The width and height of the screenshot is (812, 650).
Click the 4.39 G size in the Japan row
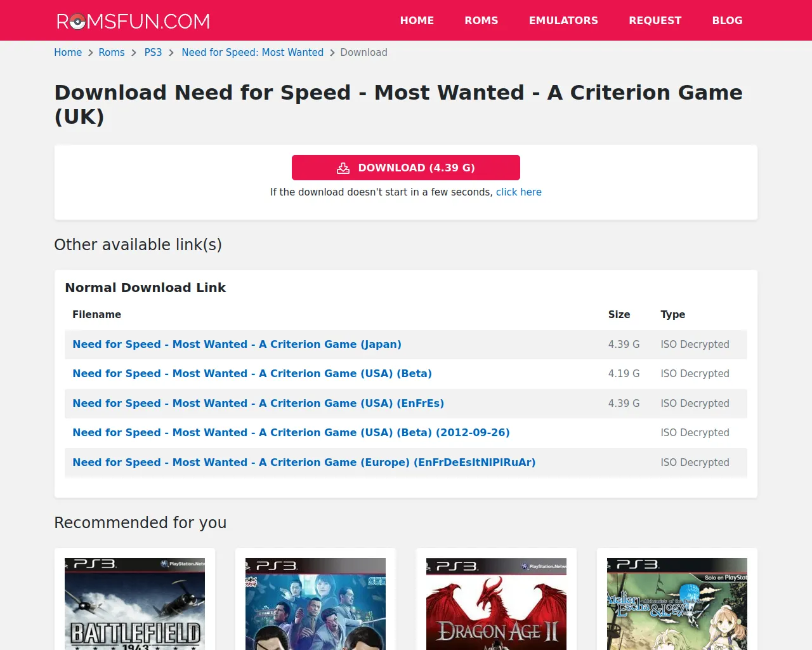[624, 345]
